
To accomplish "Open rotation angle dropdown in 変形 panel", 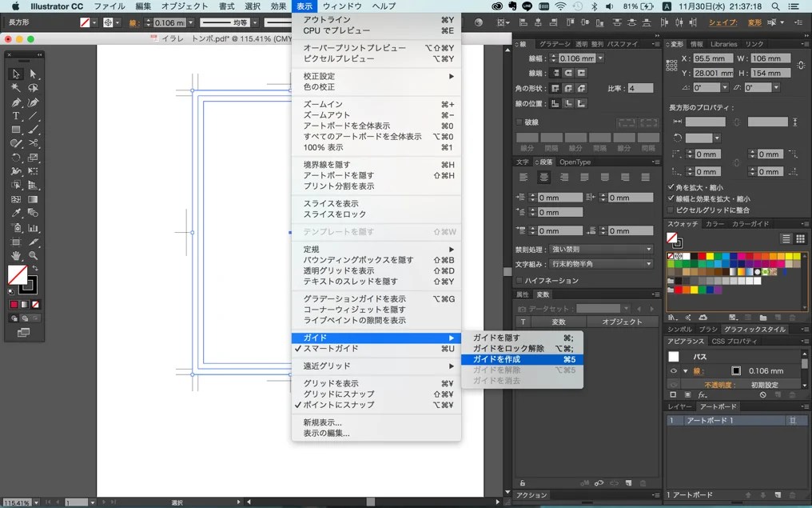I will (x=724, y=88).
